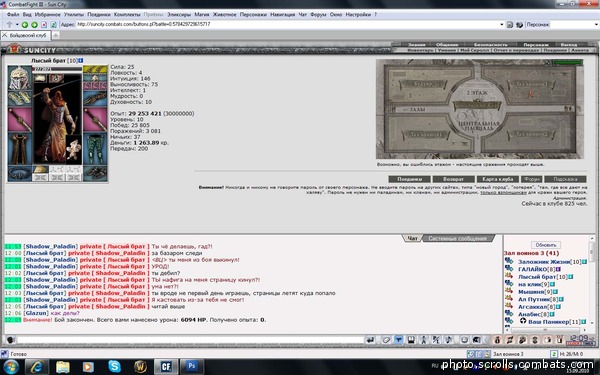Viewport: 600px width, 375px height.
Task: Click the smiley emoticons icon
Action: [464, 340]
